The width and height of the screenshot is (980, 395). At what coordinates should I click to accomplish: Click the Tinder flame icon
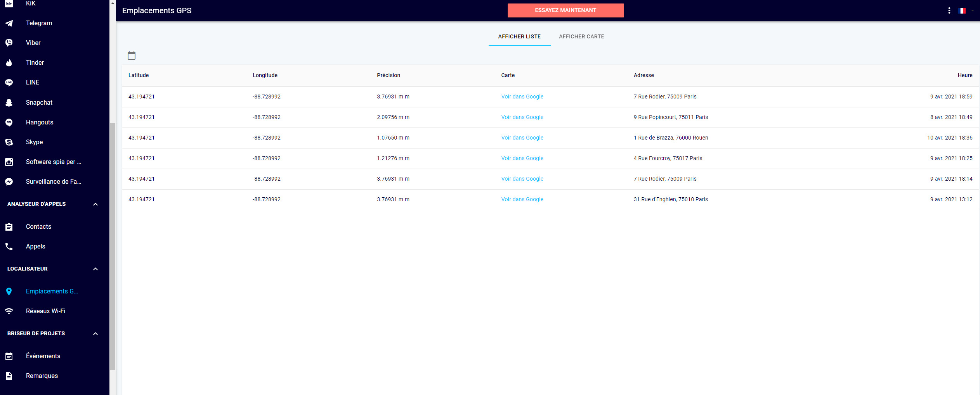coord(9,63)
